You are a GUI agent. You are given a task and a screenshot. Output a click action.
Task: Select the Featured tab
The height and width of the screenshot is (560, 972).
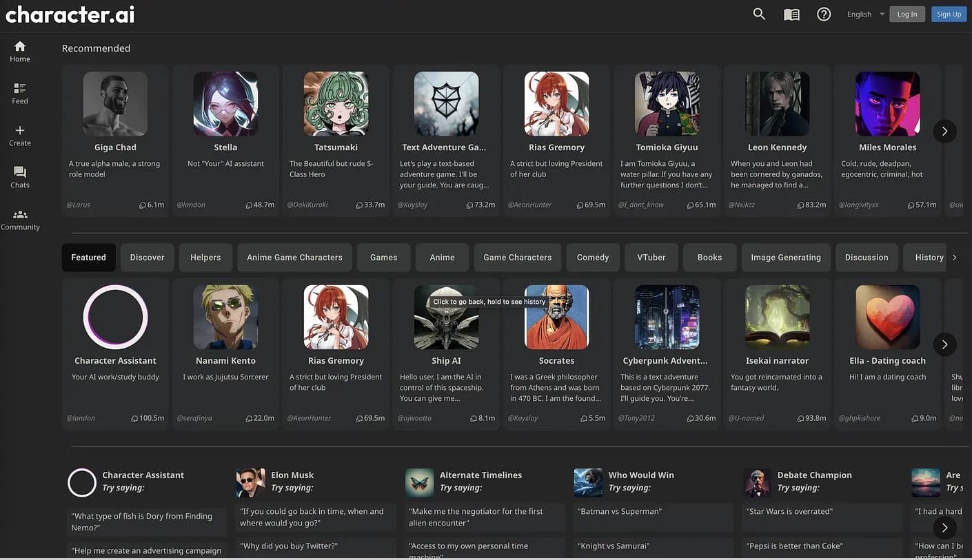[x=88, y=257]
